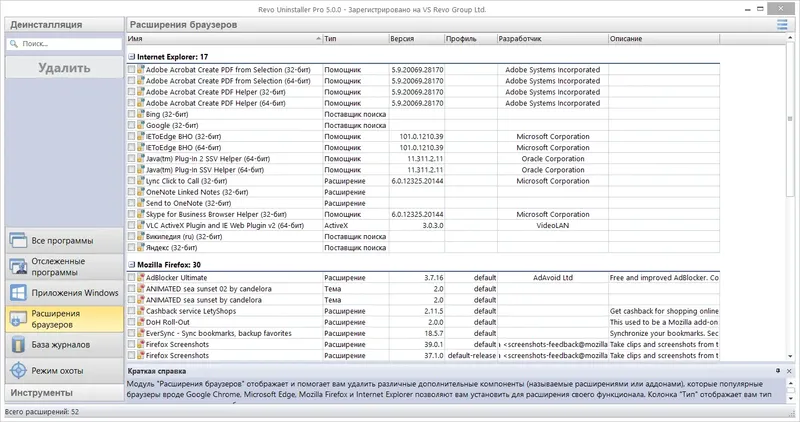The image size is (800, 422).
Task: Pin the Краткая справка help panel
Action: pyautogui.click(x=778, y=371)
